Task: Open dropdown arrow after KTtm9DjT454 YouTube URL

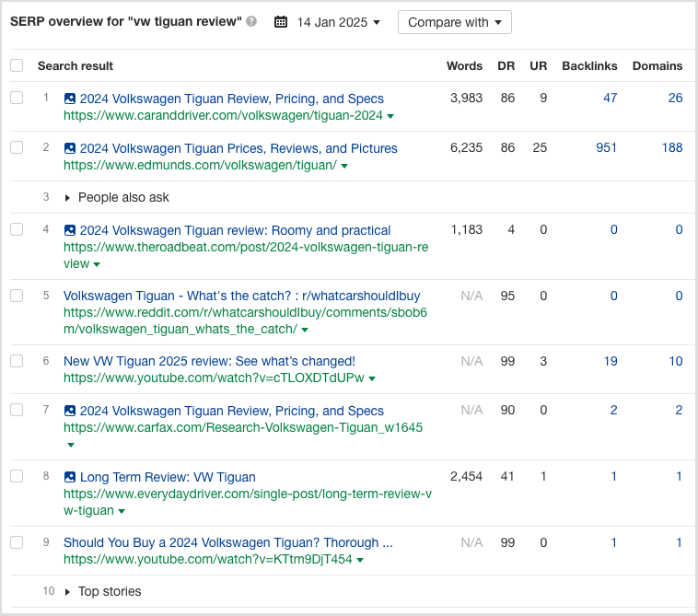Action: (x=360, y=560)
